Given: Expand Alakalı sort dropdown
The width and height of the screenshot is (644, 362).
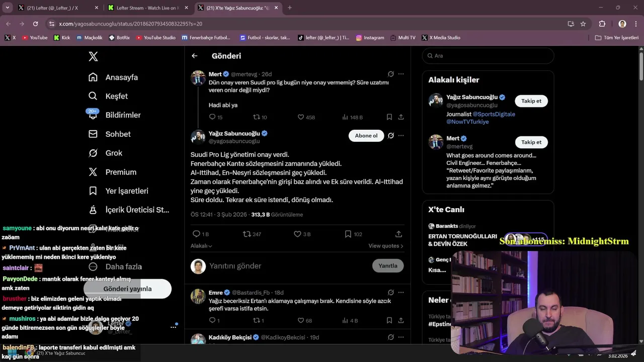Looking at the screenshot, I should tap(201, 246).
